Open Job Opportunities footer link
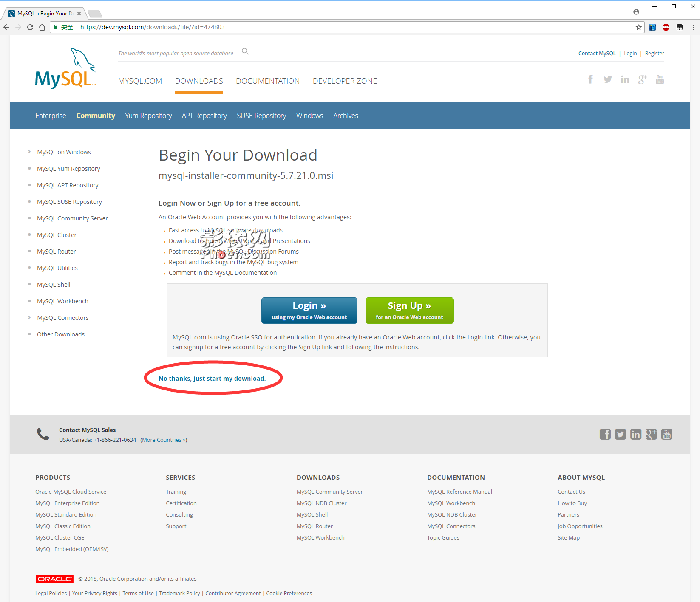This screenshot has height=602, width=700. click(x=580, y=526)
